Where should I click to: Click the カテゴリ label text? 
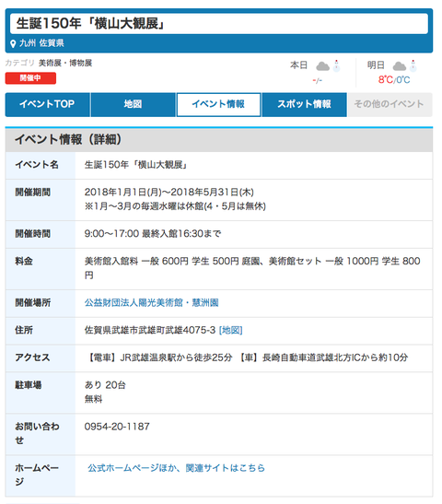[x=20, y=63]
